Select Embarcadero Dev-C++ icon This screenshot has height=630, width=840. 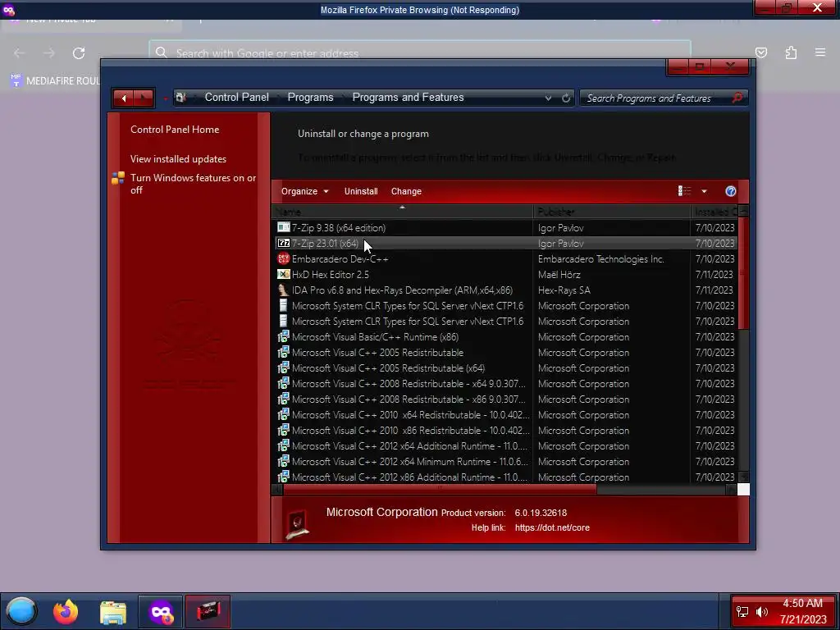coord(283,258)
